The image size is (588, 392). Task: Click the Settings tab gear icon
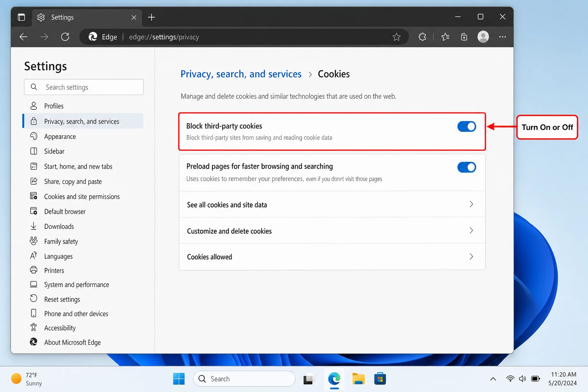41,17
